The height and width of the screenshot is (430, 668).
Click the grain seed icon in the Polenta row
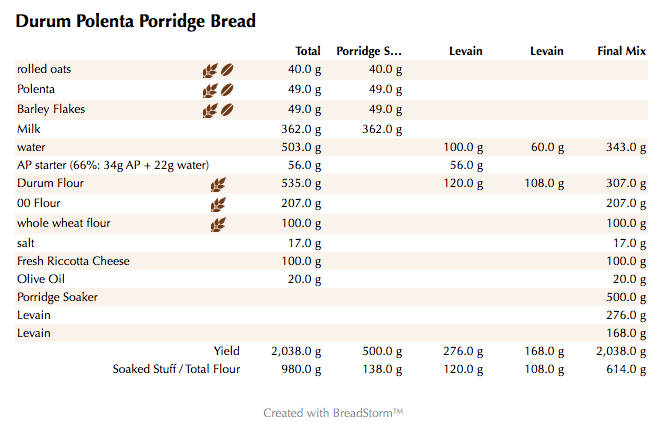click(227, 89)
